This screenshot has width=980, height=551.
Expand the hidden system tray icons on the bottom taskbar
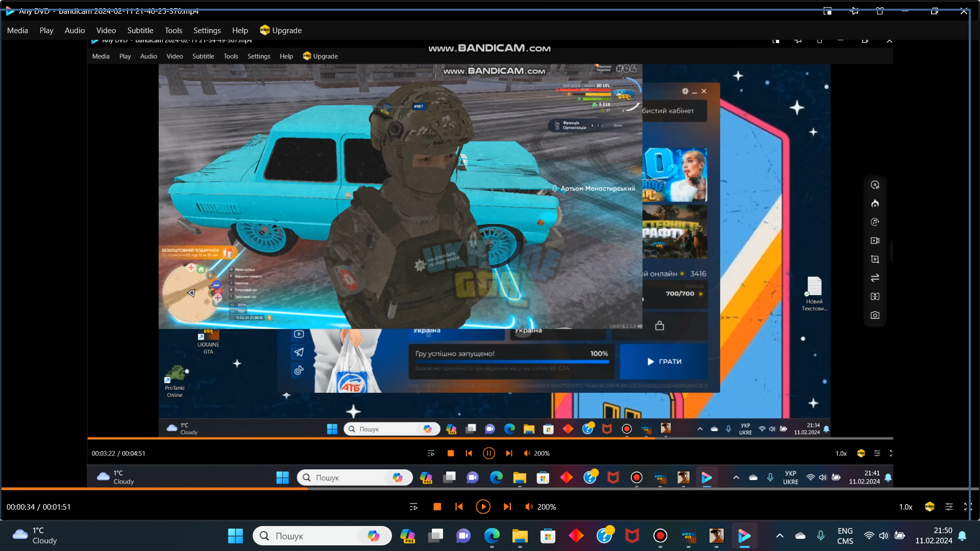pos(779,536)
